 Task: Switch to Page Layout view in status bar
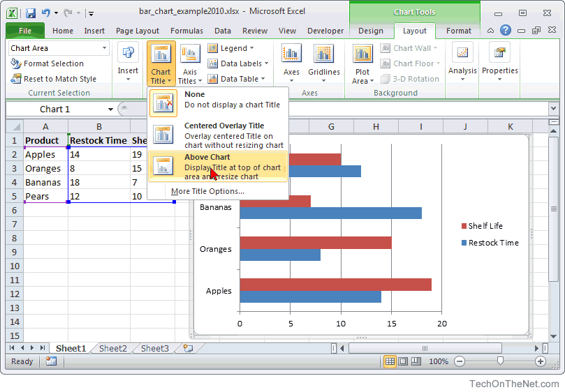click(403, 361)
